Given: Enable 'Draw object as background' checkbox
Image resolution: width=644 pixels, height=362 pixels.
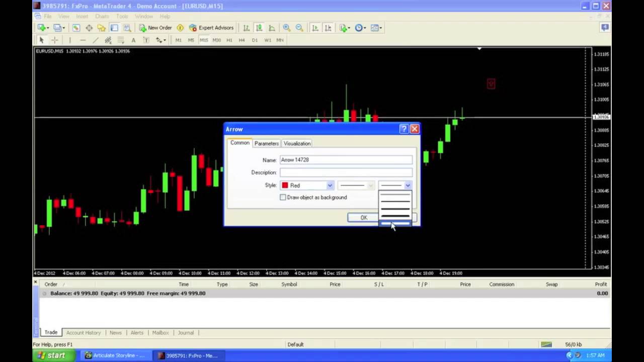Looking at the screenshot, I should click(283, 198).
